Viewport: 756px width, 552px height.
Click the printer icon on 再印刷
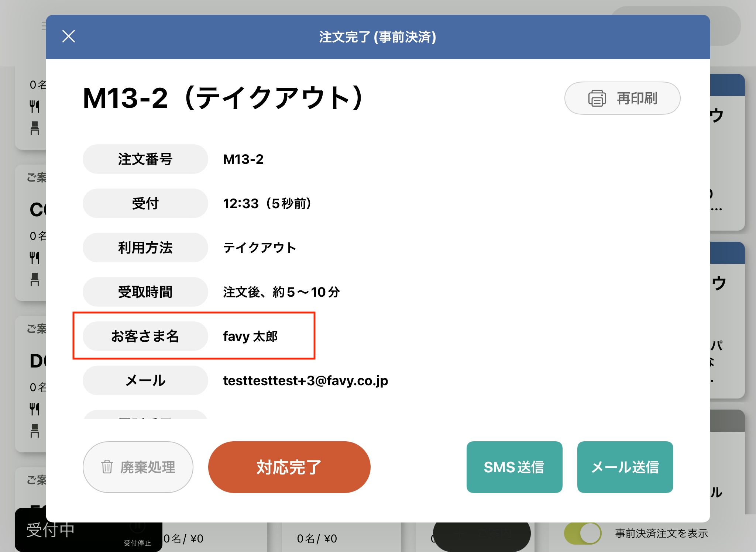[x=597, y=99]
